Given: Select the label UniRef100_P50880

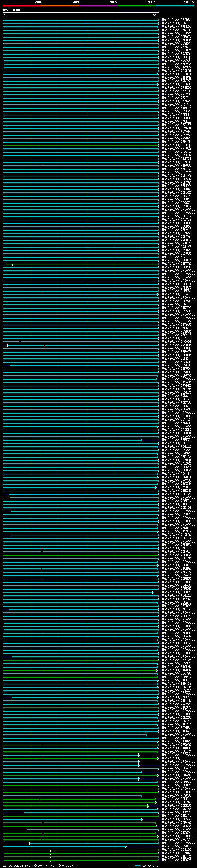Looking at the screenshot, I should point(177,474).
